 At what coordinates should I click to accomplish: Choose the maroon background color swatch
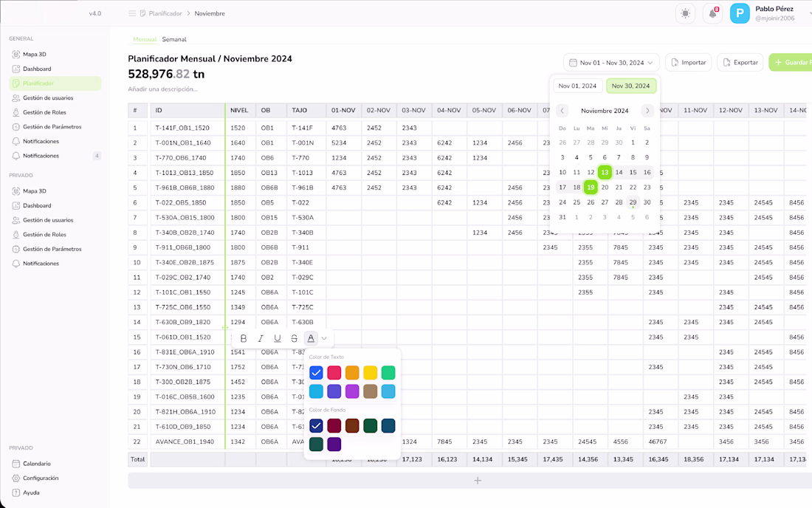tap(334, 425)
